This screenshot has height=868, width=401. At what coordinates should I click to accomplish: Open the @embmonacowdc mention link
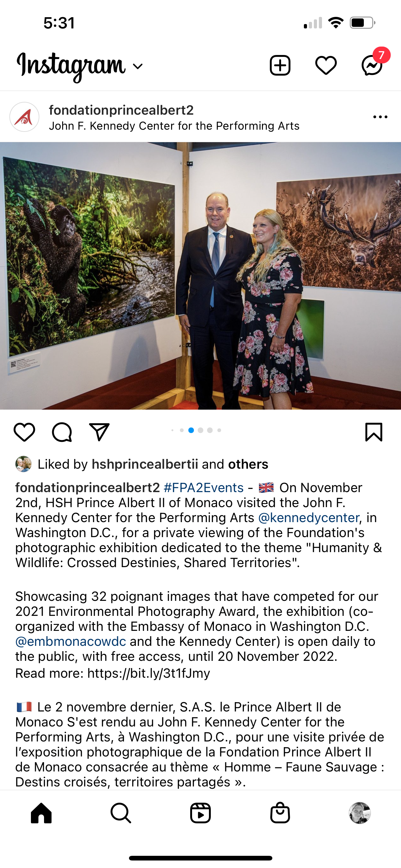[71, 641]
